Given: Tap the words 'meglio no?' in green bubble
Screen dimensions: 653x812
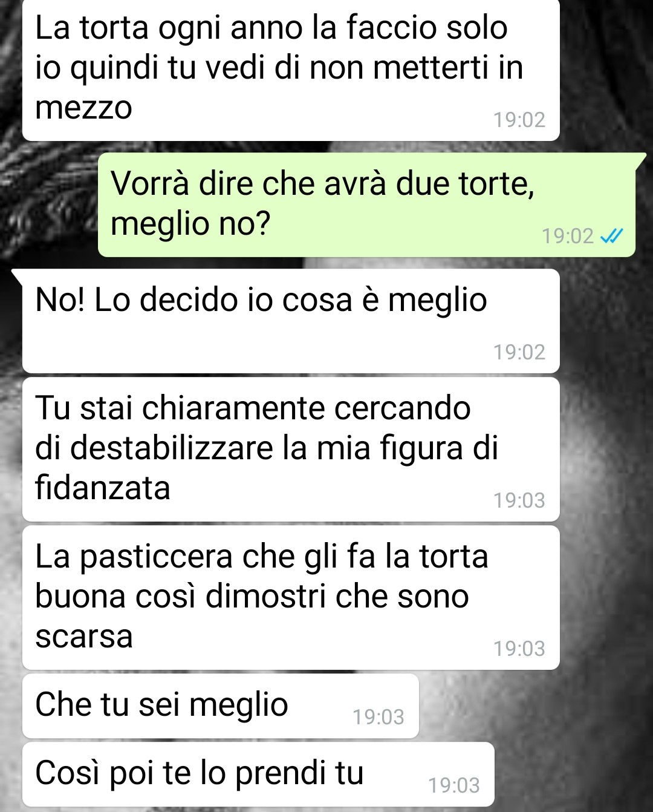Looking at the screenshot, I should [190, 224].
